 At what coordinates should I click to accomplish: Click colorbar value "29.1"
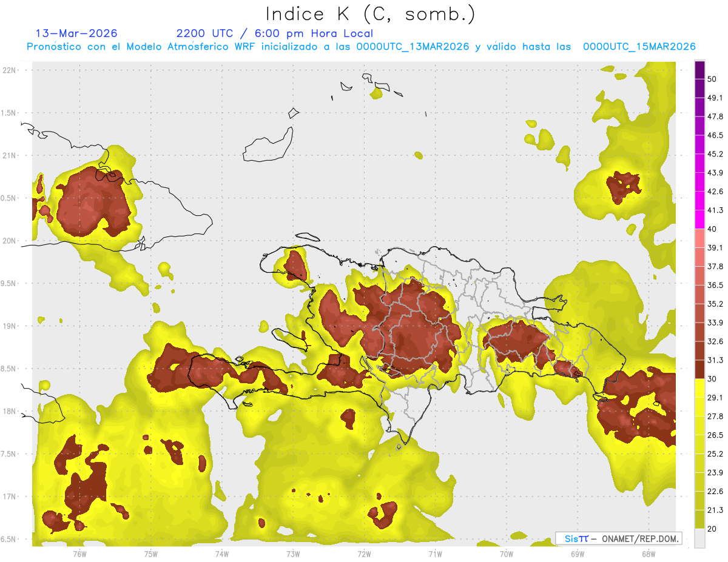click(715, 398)
